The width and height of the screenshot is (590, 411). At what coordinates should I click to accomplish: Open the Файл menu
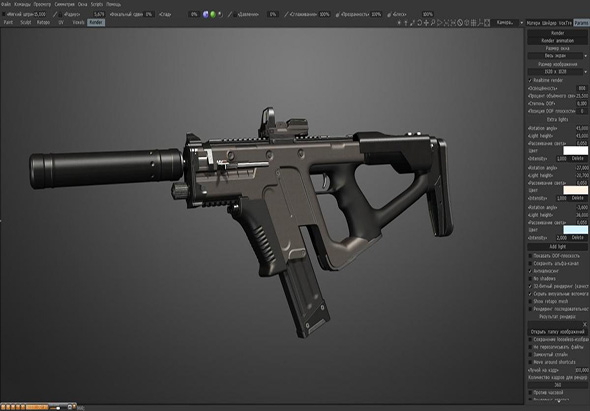6,5
